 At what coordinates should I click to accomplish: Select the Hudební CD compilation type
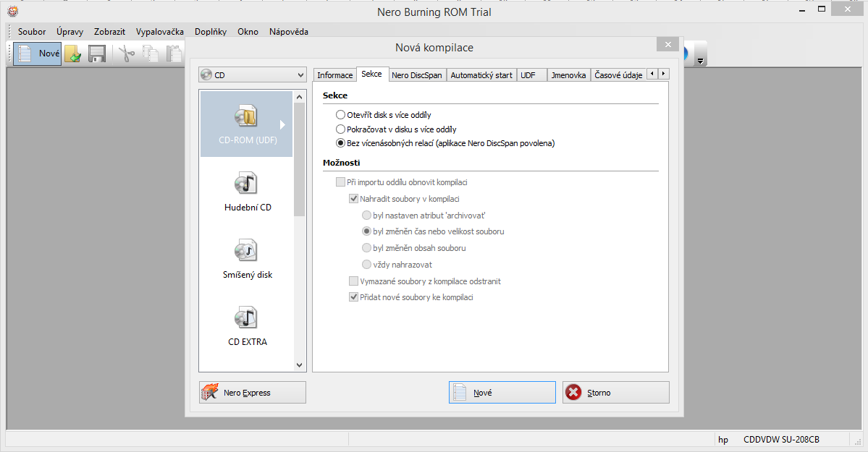248,192
